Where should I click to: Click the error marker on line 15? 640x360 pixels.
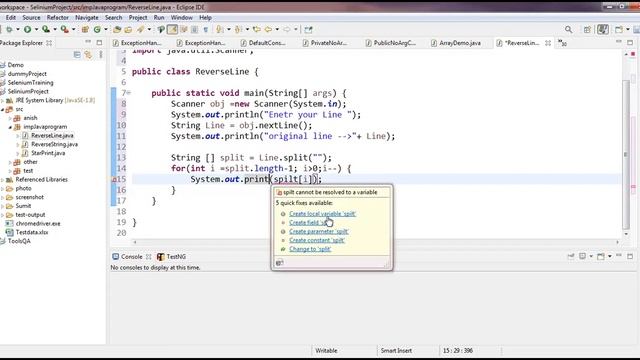[114, 179]
